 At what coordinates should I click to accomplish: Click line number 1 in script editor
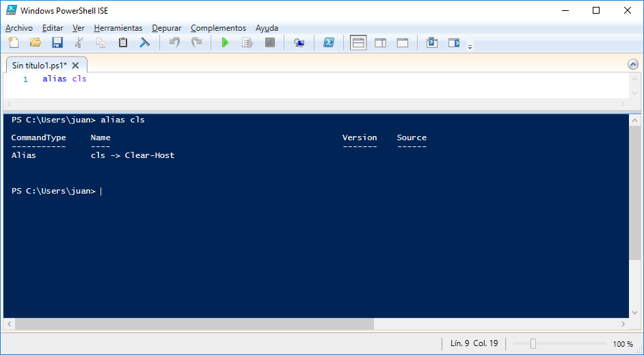tap(25, 79)
